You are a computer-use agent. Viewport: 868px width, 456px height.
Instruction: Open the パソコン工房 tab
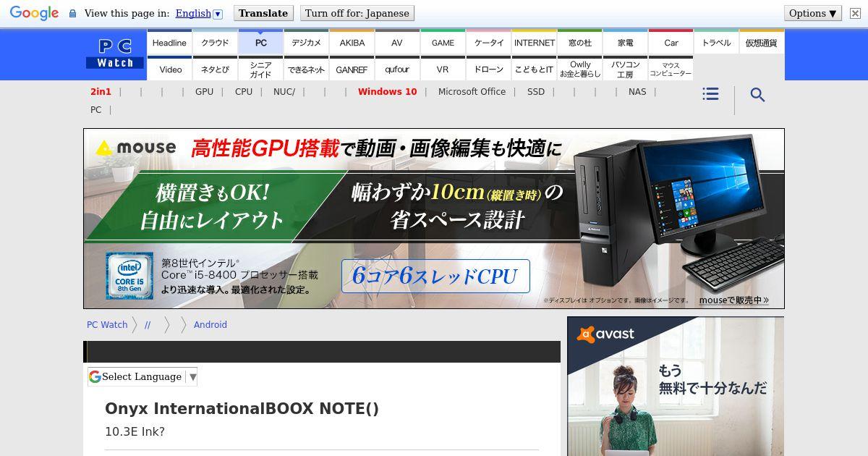625,69
